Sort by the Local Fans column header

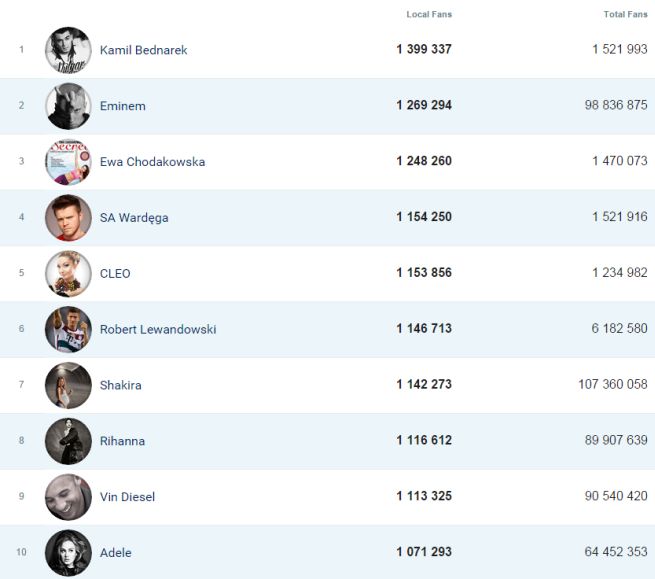pyautogui.click(x=429, y=14)
